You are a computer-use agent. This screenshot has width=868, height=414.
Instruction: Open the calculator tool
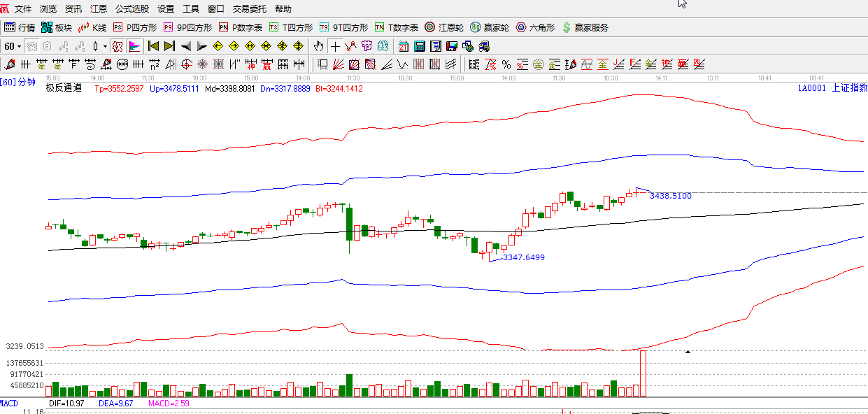click(x=420, y=46)
